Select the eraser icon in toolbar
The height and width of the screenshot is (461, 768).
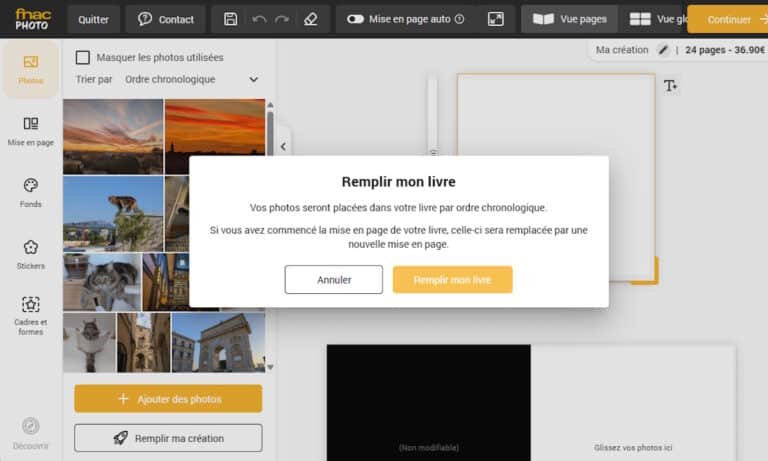(x=311, y=19)
